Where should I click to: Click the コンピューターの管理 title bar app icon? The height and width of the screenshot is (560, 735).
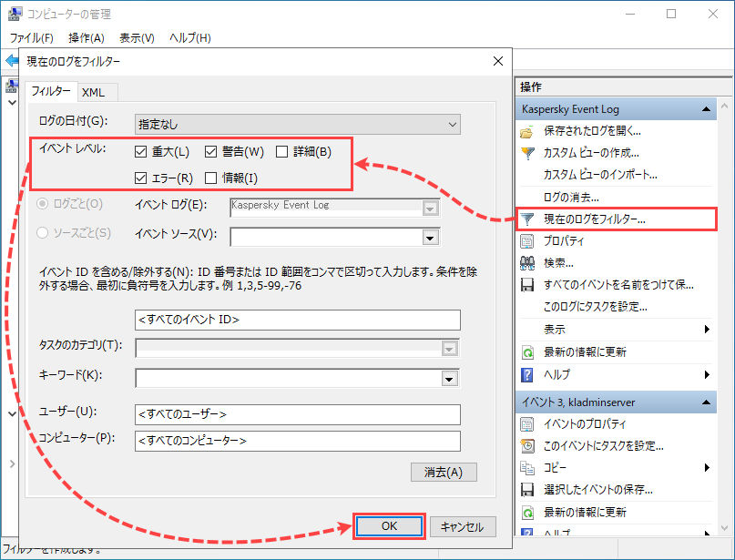pyautogui.click(x=15, y=14)
